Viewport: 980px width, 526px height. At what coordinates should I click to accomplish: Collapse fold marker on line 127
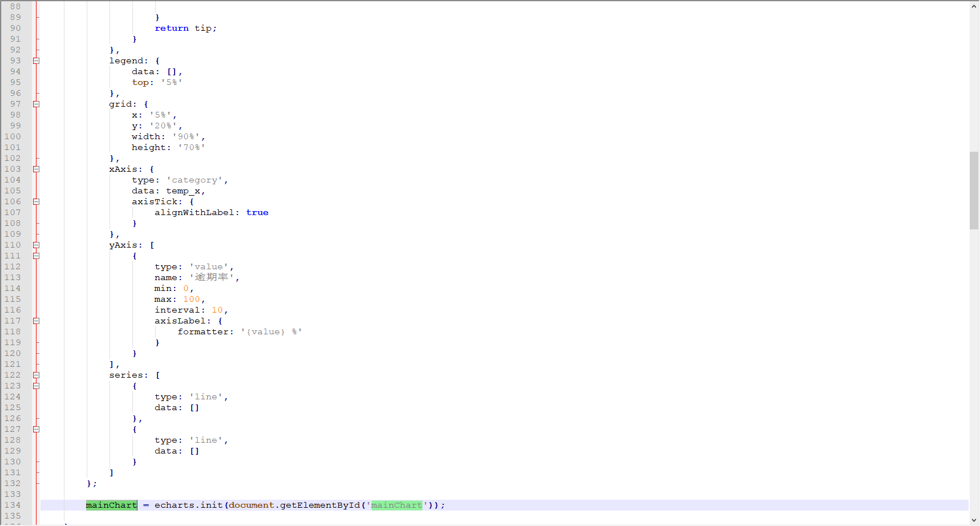[x=36, y=429]
